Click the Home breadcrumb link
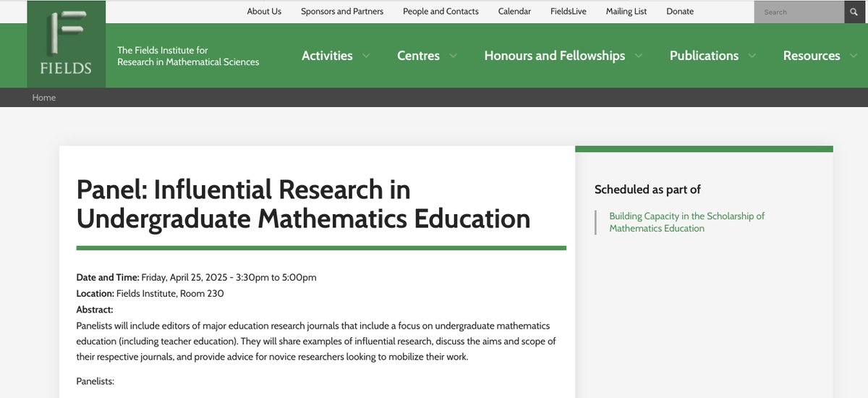Image resolution: width=868 pixels, height=398 pixels. 44,98
